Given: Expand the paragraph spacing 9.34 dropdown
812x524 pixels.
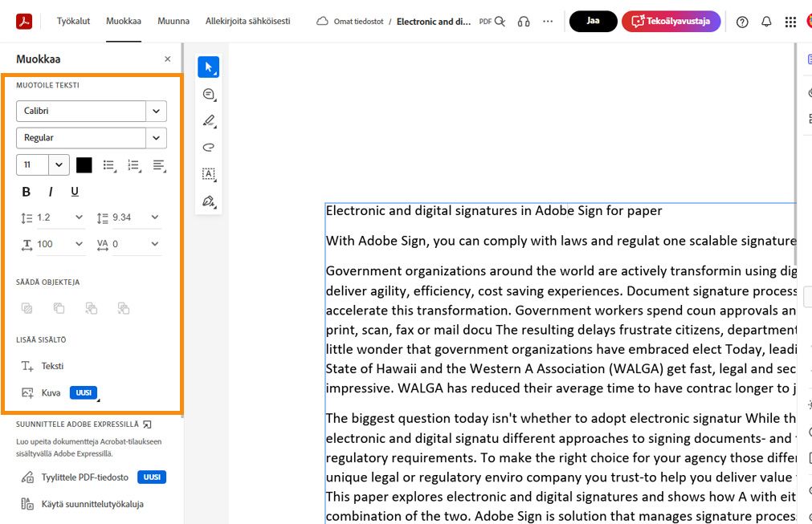Looking at the screenshot, I should tap(154, 217).
